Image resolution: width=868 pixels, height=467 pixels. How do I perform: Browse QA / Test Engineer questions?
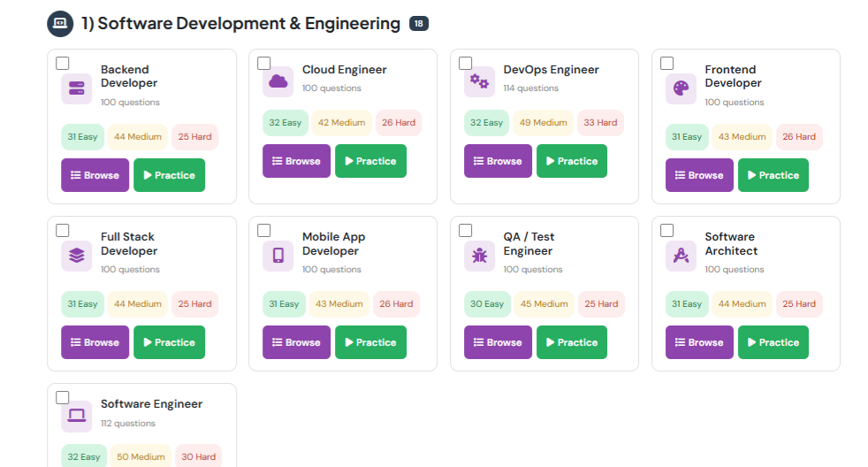point(499,342)
